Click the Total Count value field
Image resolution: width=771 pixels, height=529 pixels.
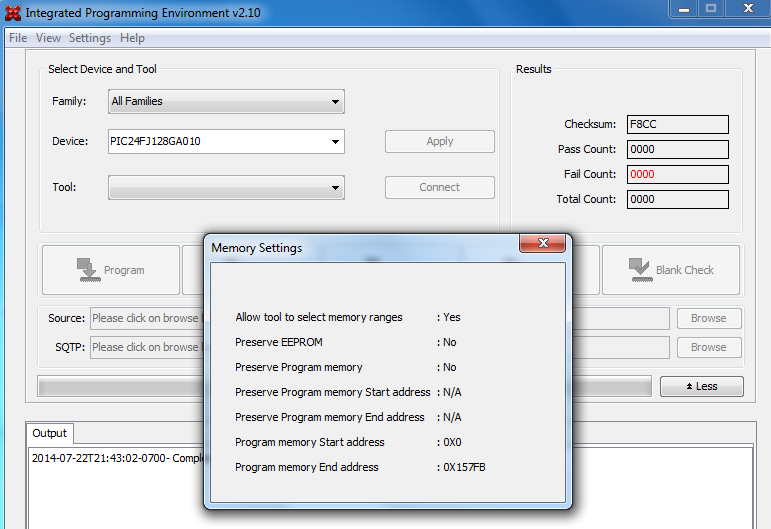[x=678, y=200]
